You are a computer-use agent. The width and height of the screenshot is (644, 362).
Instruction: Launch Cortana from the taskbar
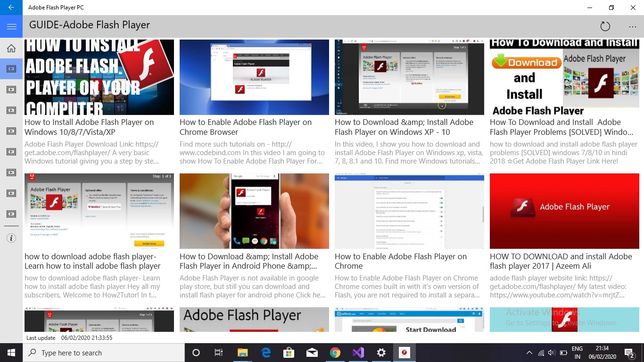tap(196, 353)
